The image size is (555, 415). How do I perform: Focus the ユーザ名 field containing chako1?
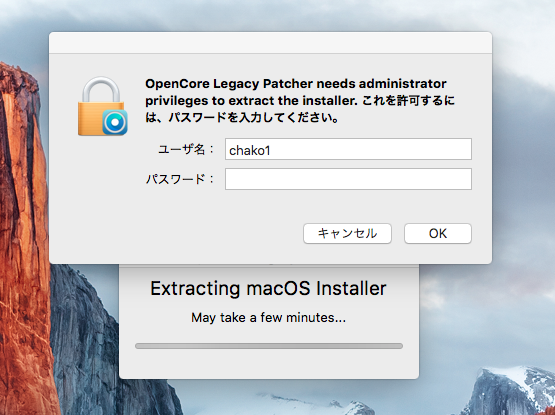348,149
